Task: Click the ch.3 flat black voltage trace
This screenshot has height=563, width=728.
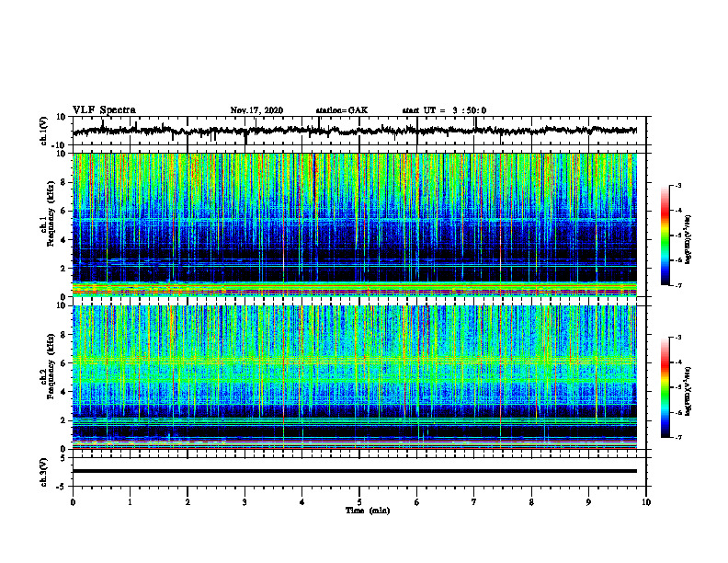Action: point(355,471)
